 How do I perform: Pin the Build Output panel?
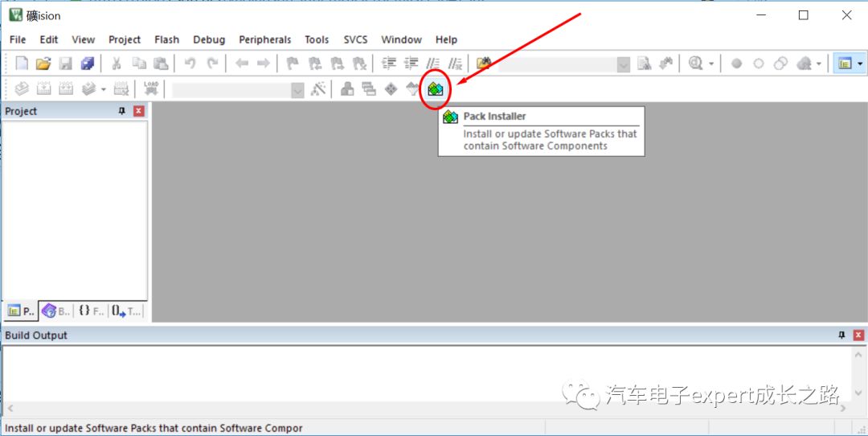842,335
